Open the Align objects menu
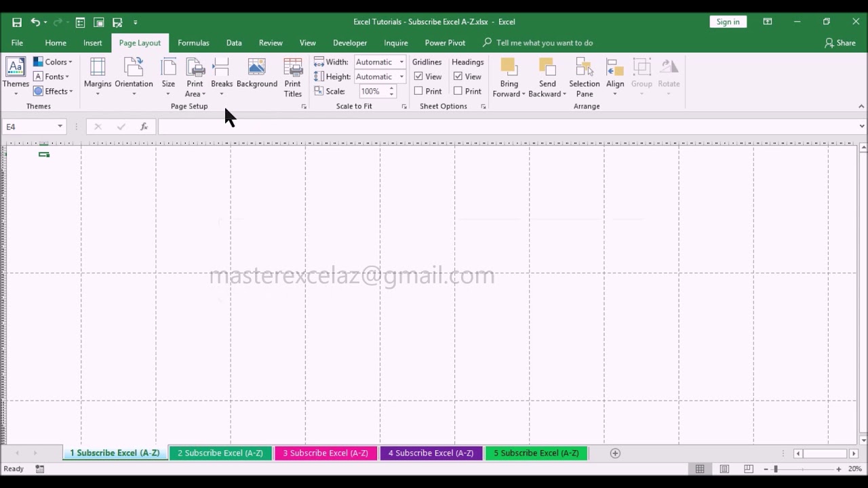 coord(615,76)
